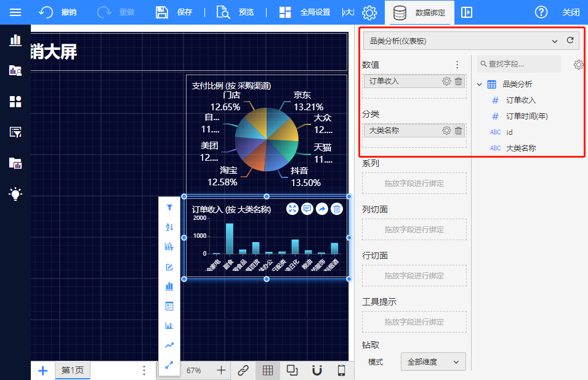Click the lightbulb icon in left sidebar
588x380 pixels.
[x=15, y=193]
